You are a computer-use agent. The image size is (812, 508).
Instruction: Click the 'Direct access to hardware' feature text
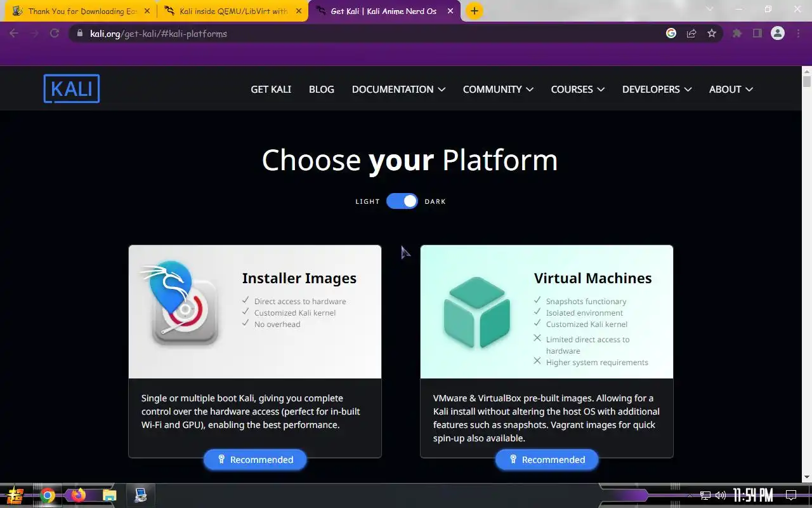click(x=300, y=302)
